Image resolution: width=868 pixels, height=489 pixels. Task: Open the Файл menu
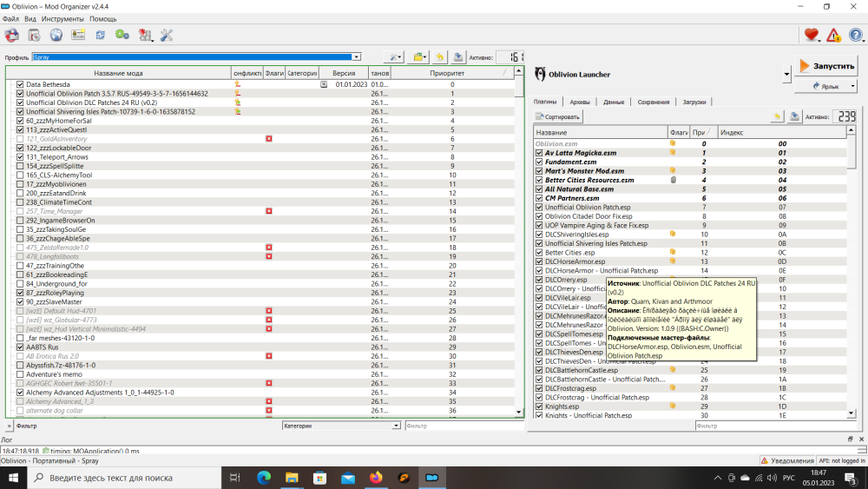tap(10, 19)
